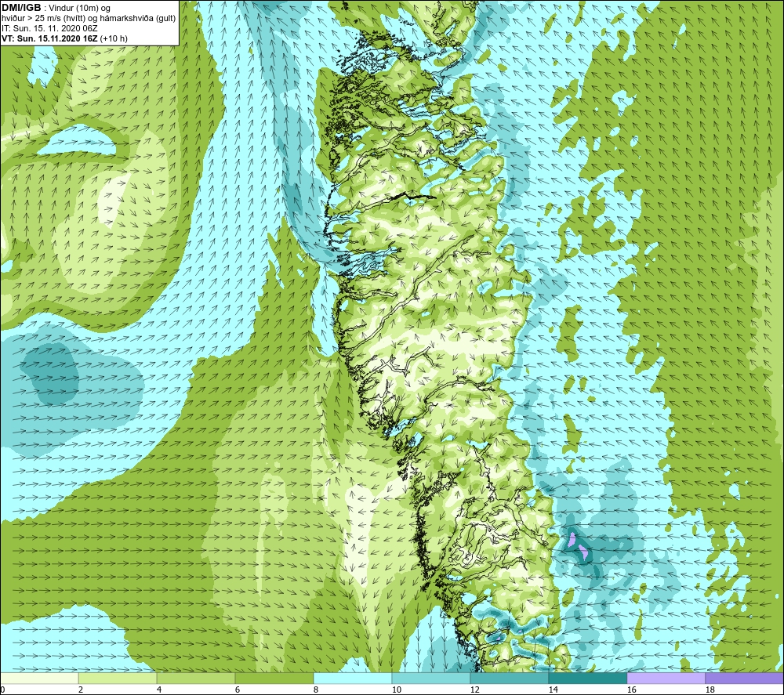Screen dimensions: 784x695
Task: Click the 'VT: Sun. 15.11.2020 16Z' line
Action: tap(50, 38)
